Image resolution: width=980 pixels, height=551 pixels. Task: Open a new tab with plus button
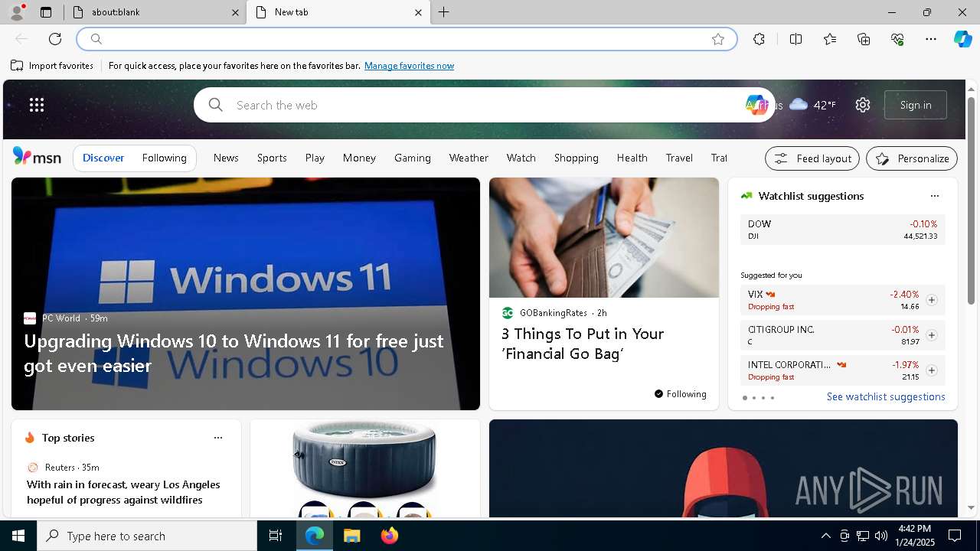[x=444, y=12]
